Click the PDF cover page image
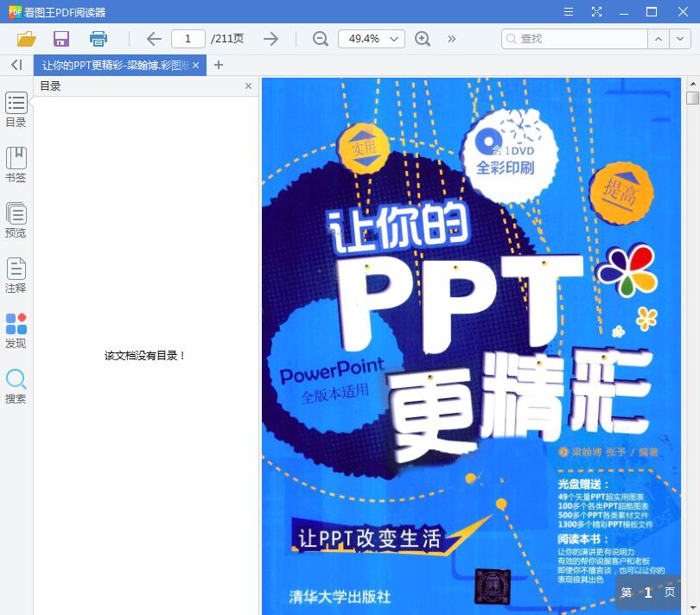 [x=471, y=346]
